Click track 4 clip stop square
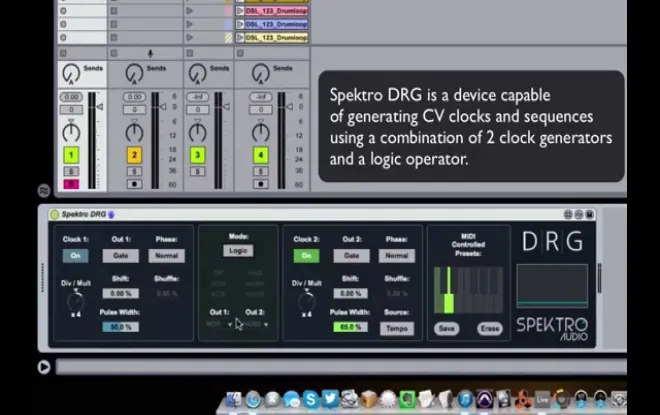 (x=240, y=53)
